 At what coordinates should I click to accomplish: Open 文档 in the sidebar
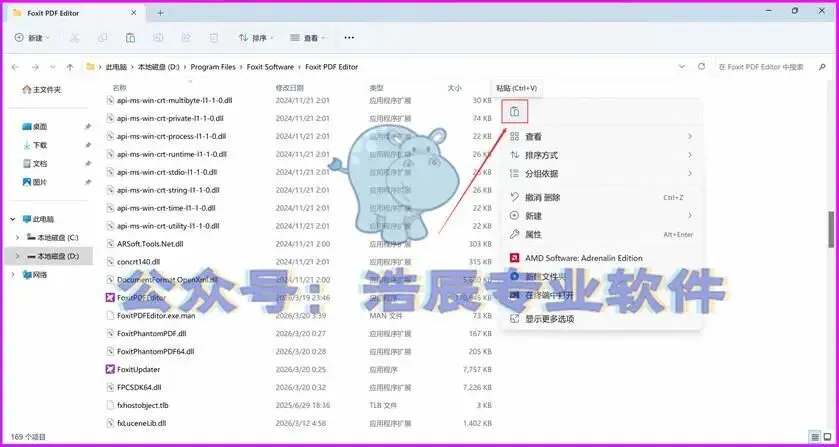coord(35,164)
